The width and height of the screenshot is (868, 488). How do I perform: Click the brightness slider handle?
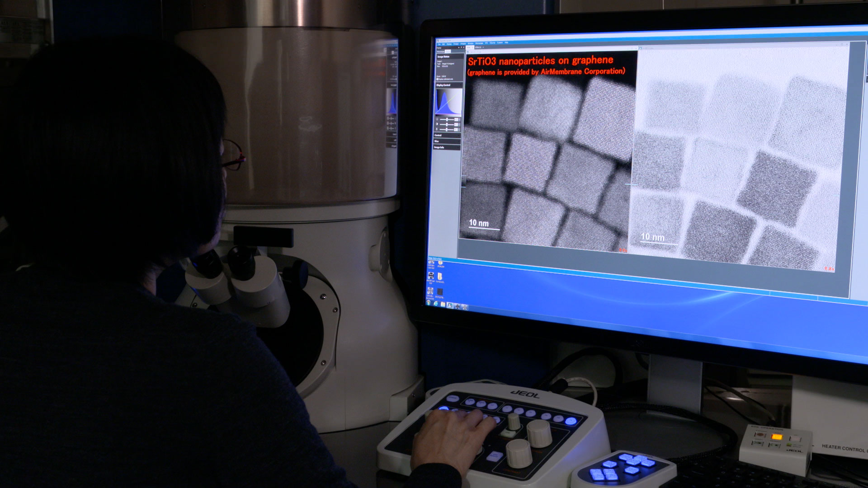click(447, 119)
